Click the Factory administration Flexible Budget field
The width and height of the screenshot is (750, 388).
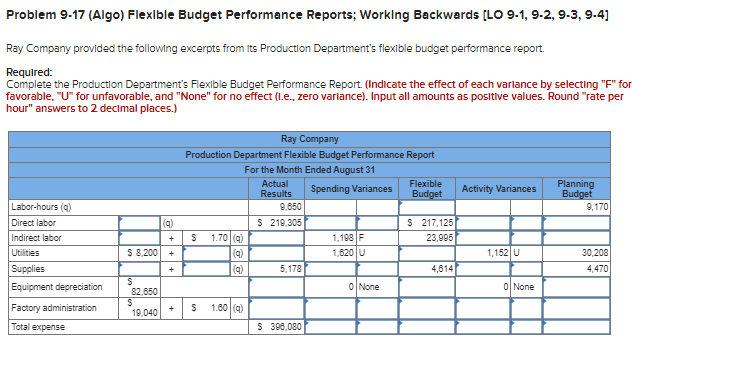pos(427,308)
